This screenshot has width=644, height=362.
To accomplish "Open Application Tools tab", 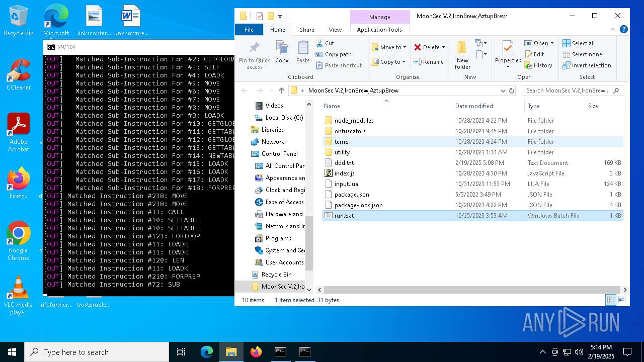I will click(x=379, y=30).
